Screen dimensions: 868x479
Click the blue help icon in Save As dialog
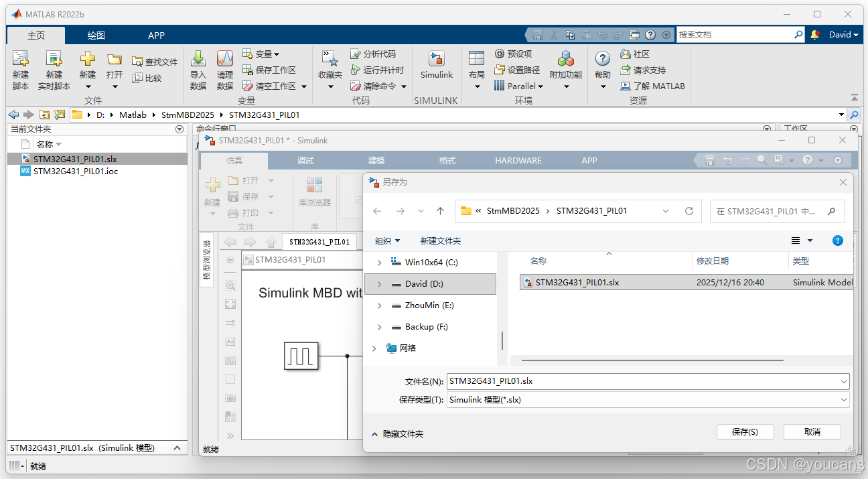pyautogui.click(x=837, y=241)
